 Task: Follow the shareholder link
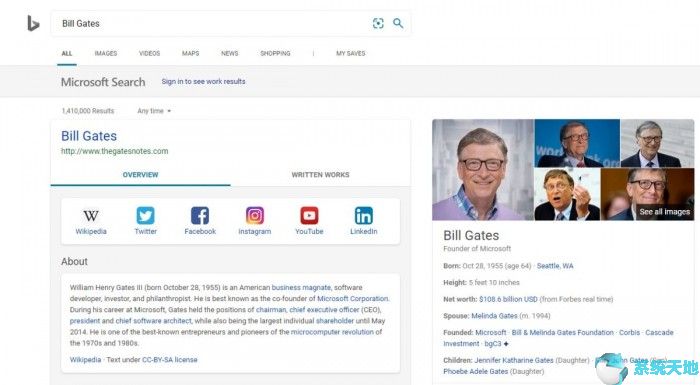[x=335, y=321]
